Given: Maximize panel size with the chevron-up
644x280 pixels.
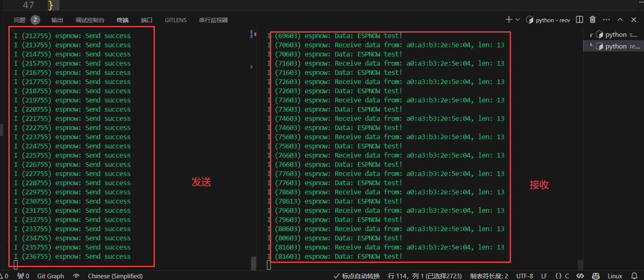Looking at the screenshot, I should click(620, 20).
